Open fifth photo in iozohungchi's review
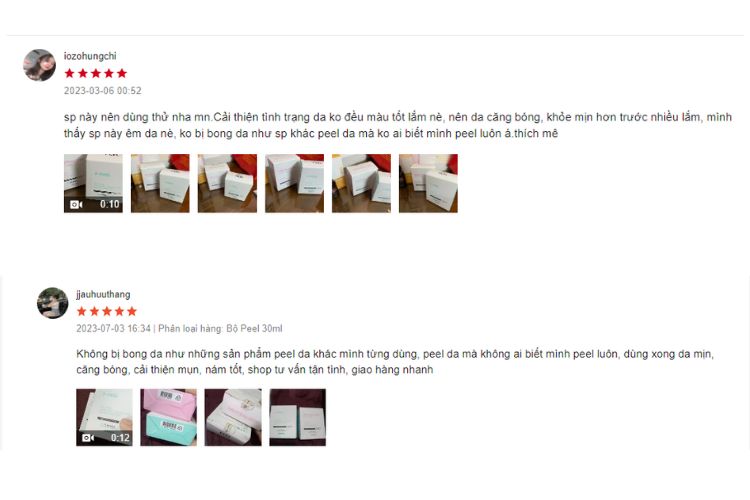Image resolution: width=750 pixels, height=500 pixels. click(x=361, y=183)
